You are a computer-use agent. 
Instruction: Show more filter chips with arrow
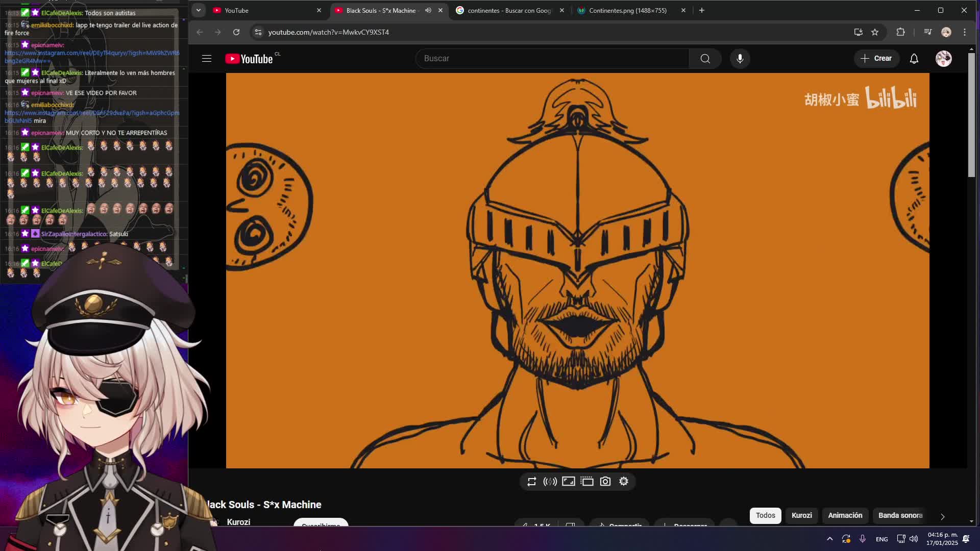(942, 516)
